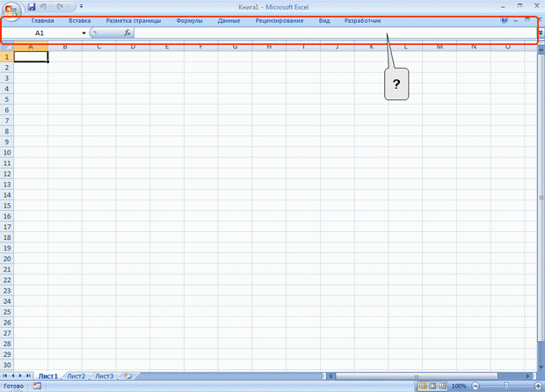The width and height of the screenshot is (545, 392).
Task: Jump to the last sheet tab arrow
Action: coord(28,375)
